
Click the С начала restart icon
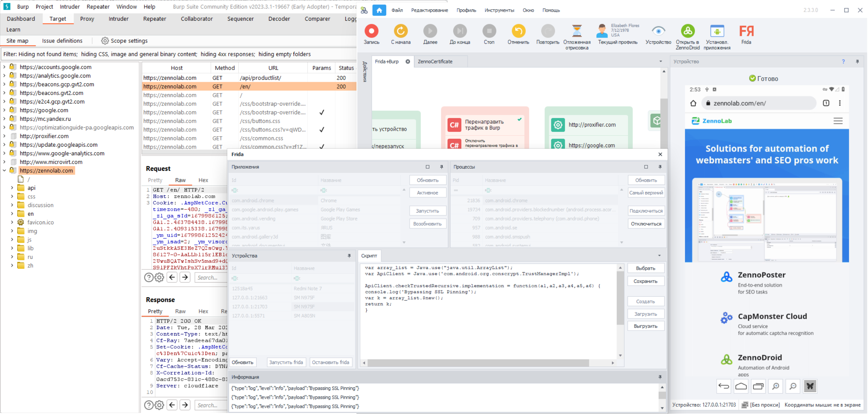(401, 31)
